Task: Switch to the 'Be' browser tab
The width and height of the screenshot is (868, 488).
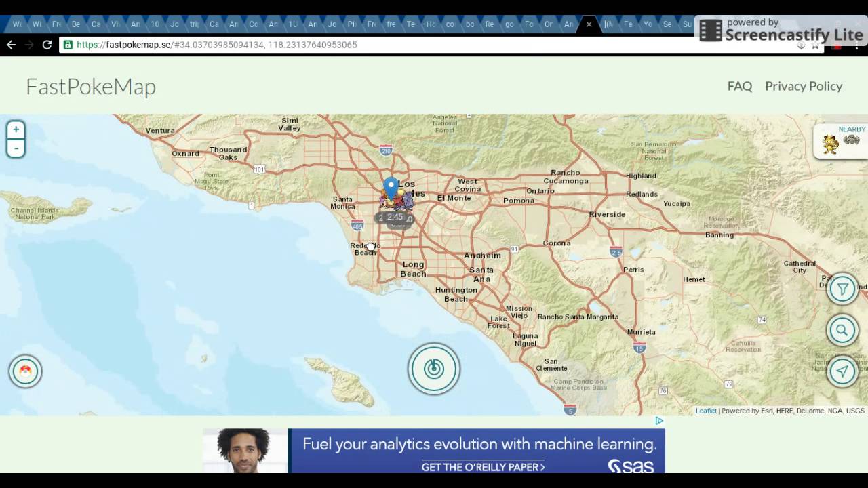Action: click(x=75, y=24)
